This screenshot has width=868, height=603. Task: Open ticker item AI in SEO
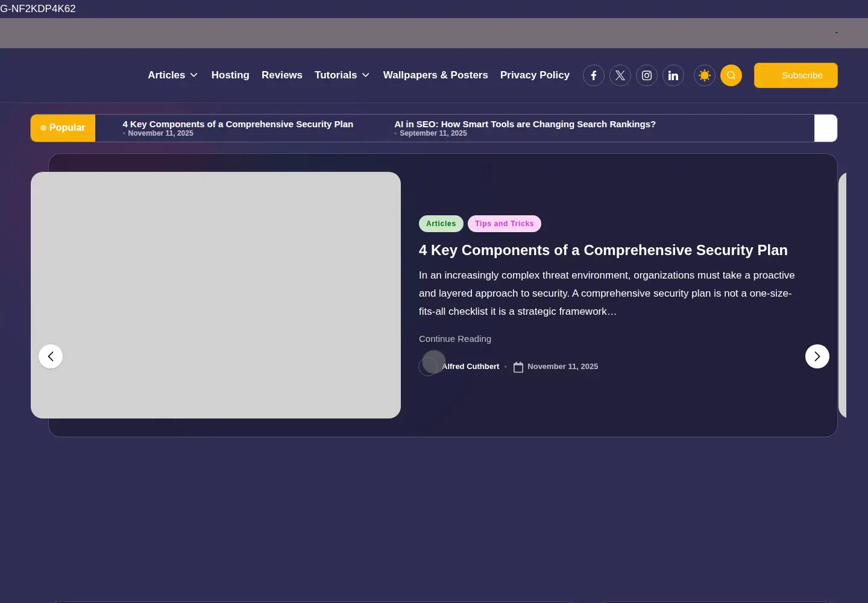click(x=525, y=124)
